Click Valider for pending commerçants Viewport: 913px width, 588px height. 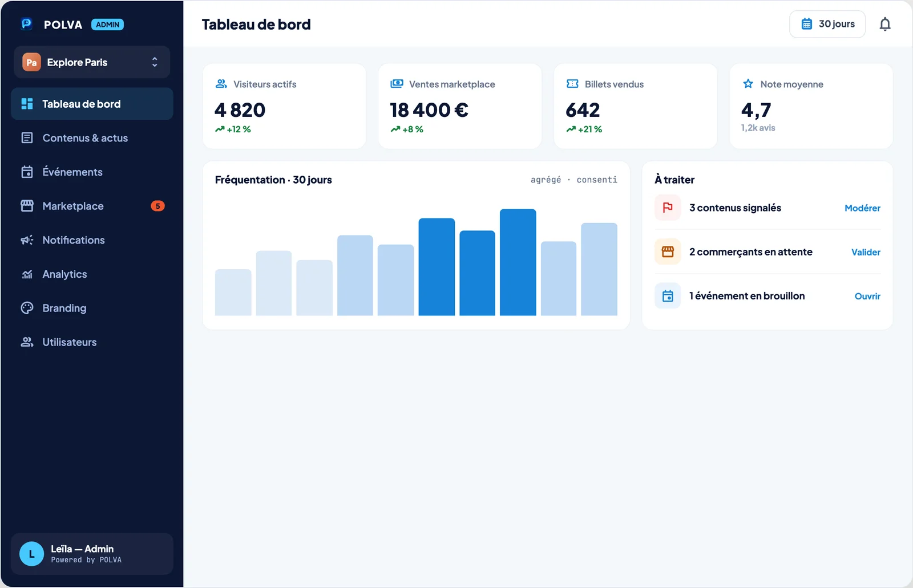coord(866,252)
